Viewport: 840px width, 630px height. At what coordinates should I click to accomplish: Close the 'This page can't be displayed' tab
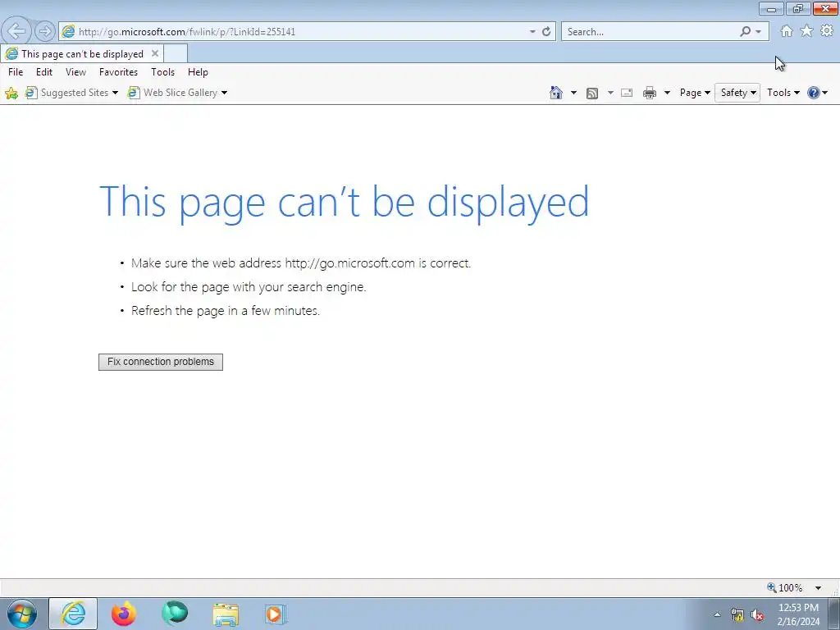[x=155, y=53]
